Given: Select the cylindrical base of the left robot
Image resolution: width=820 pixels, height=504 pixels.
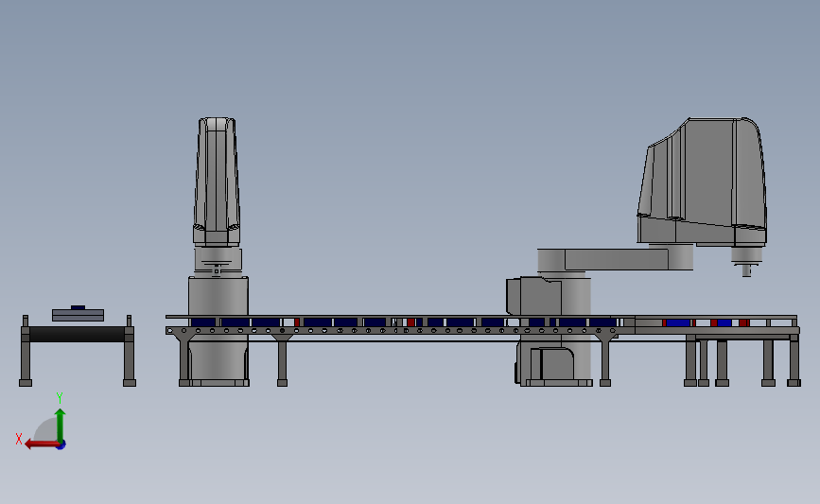Looking at the screenshot, I should (x=218, y=332).
